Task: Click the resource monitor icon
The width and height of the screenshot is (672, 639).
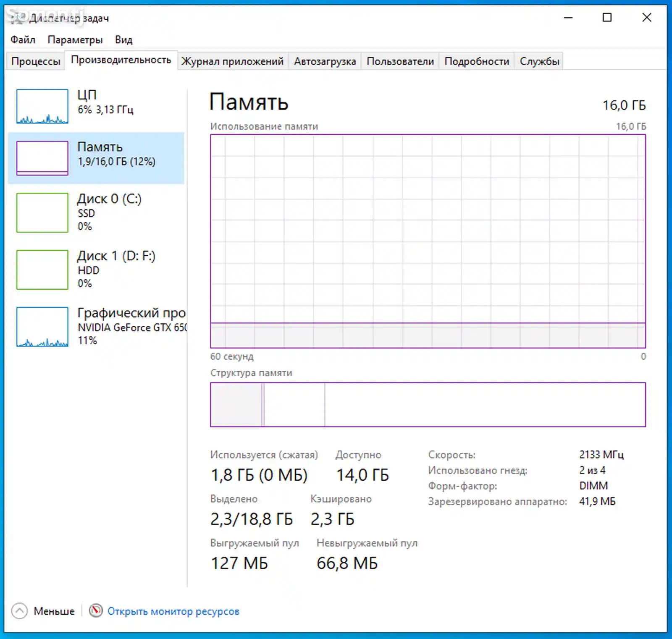Action: point(96,610)
